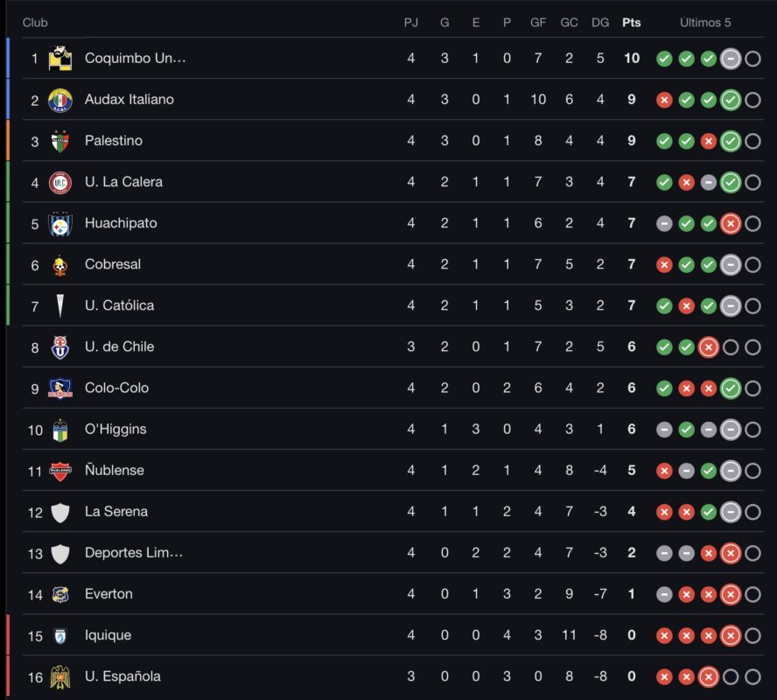Open the O'Higgins team link
This screenshot has height=700, width=777.
[115, 429]
